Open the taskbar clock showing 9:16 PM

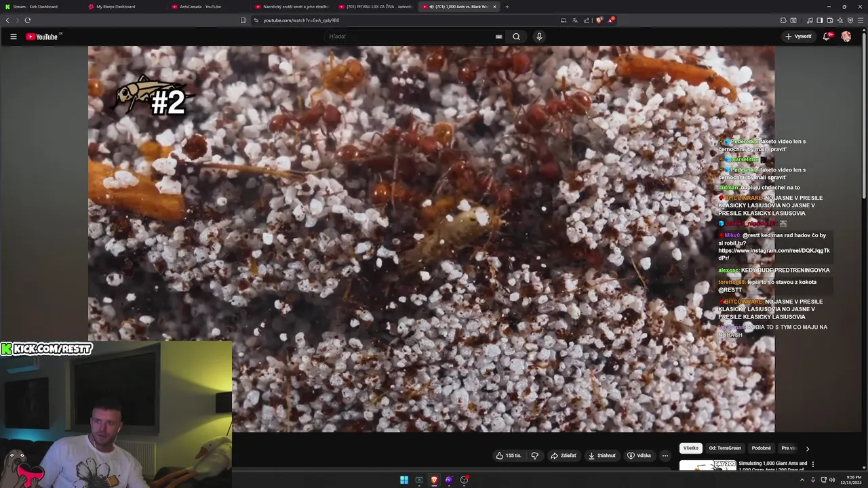click(850, 480)
